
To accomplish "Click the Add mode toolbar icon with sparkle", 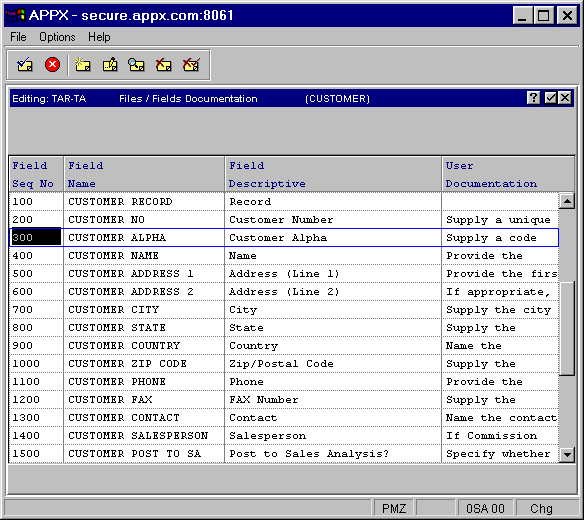I will (x=82, y=65).
